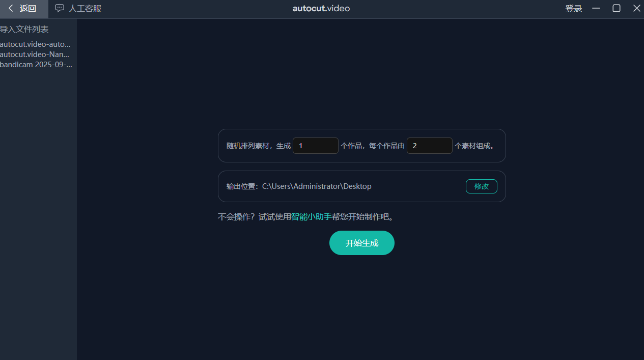Click the 导入文件列表 header

coord(24,29)
